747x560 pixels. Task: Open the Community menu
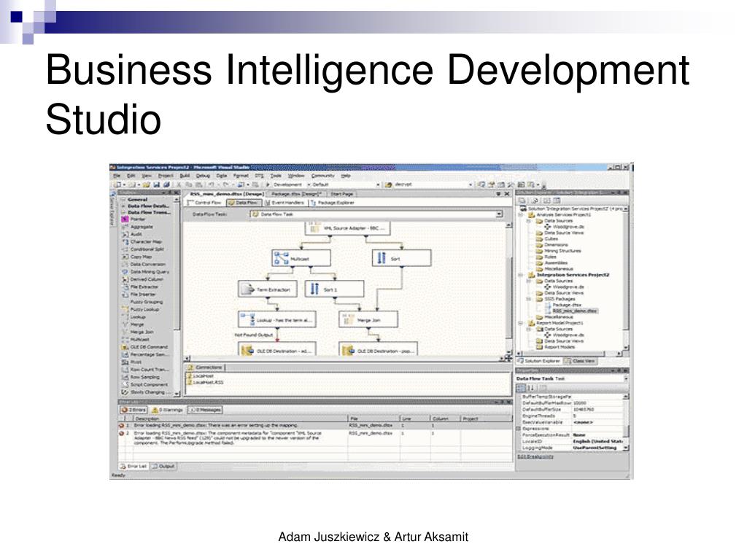[323, 176]
